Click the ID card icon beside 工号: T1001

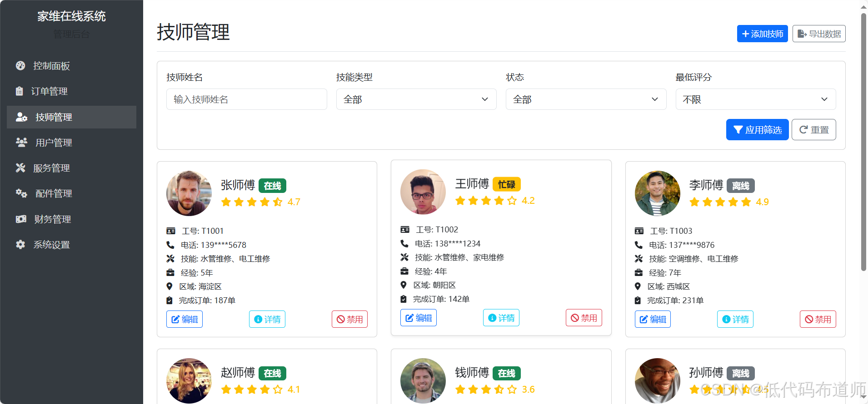171,231
